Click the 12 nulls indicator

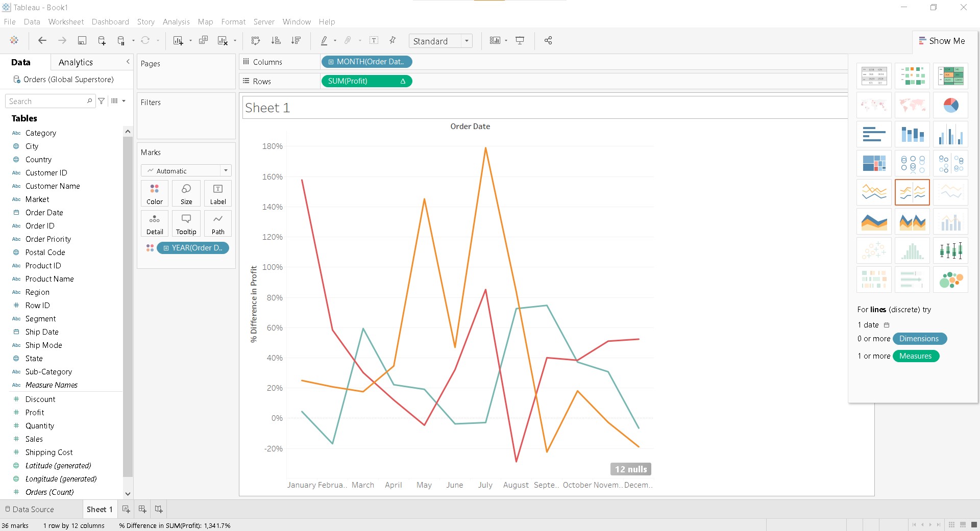(x=630, y=469)
